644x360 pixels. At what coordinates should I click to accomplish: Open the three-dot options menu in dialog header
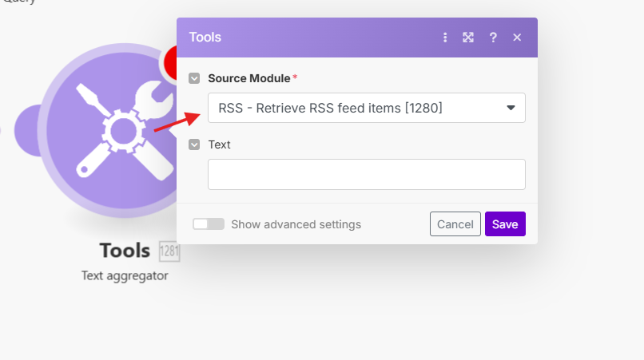445,38
